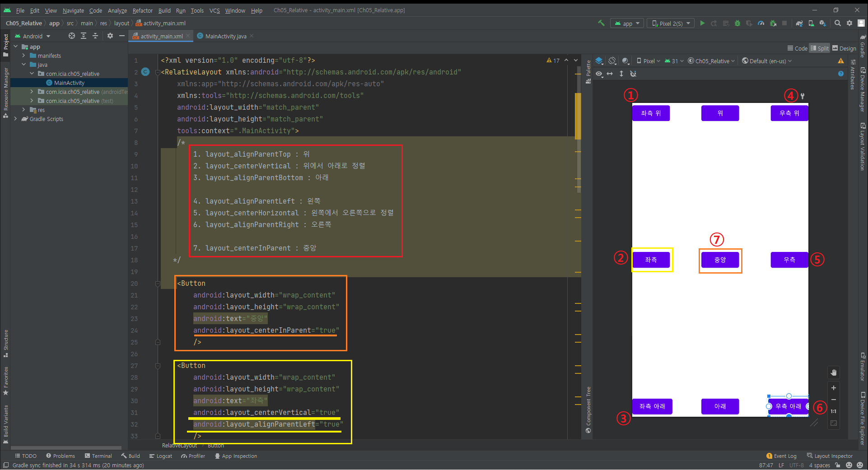
Task: Open the Orientation for Preview dropdown
Action: coord(612,61)
